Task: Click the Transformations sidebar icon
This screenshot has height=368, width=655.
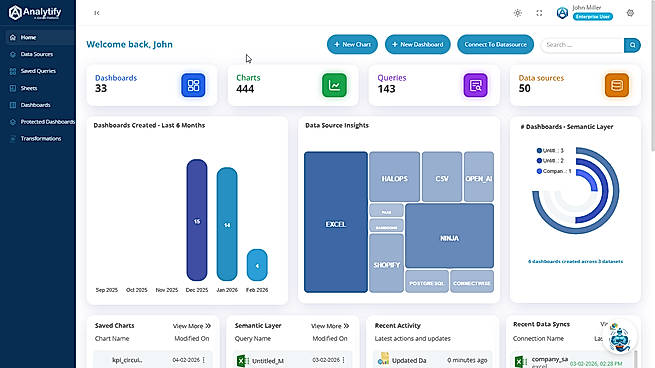Action: pyautogui.click(x=13, y=138)
